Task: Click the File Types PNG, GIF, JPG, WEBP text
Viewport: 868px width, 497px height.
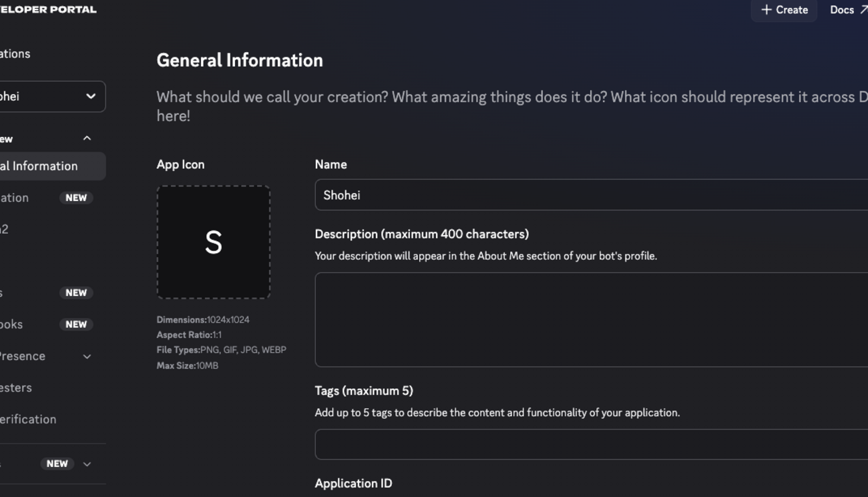Action: click(222, 350)
